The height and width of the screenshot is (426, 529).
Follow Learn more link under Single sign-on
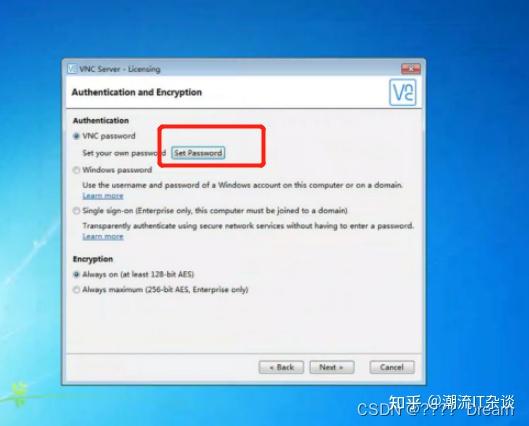click(x=103, y=236)
